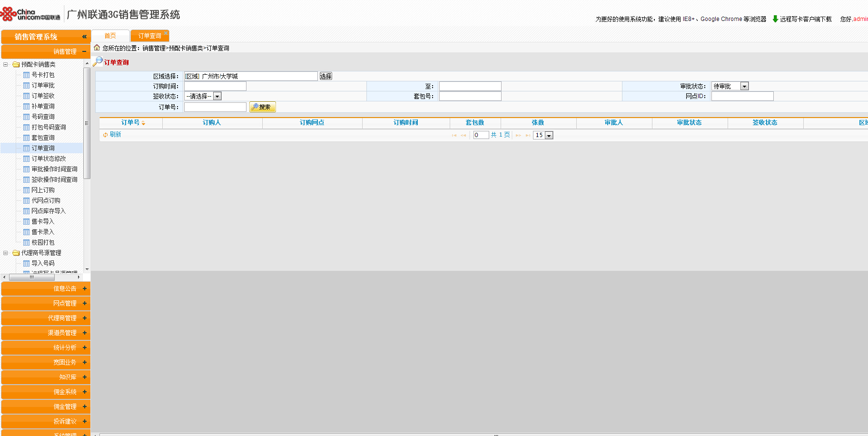Viewport: 868px width, 436px height.
Task: Click the tree panel vertical scrollbar
Action: (87, 123)
